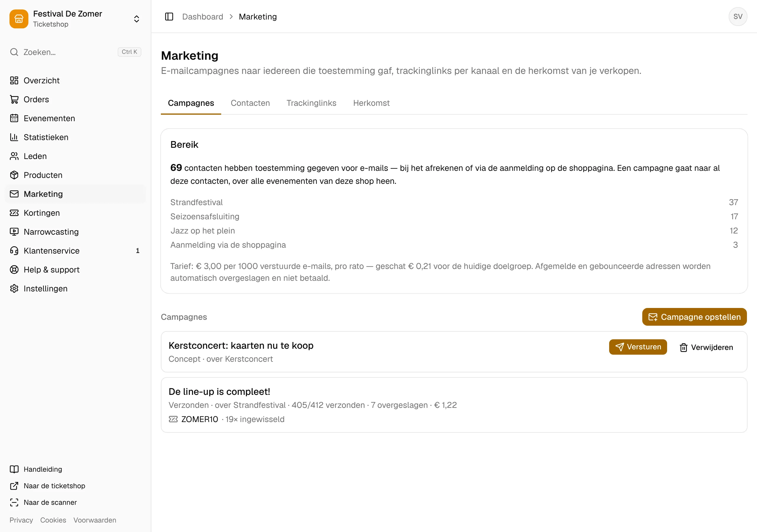Switch to the Contacten tab
757x532 pixels.
click(x=250, y=103)
